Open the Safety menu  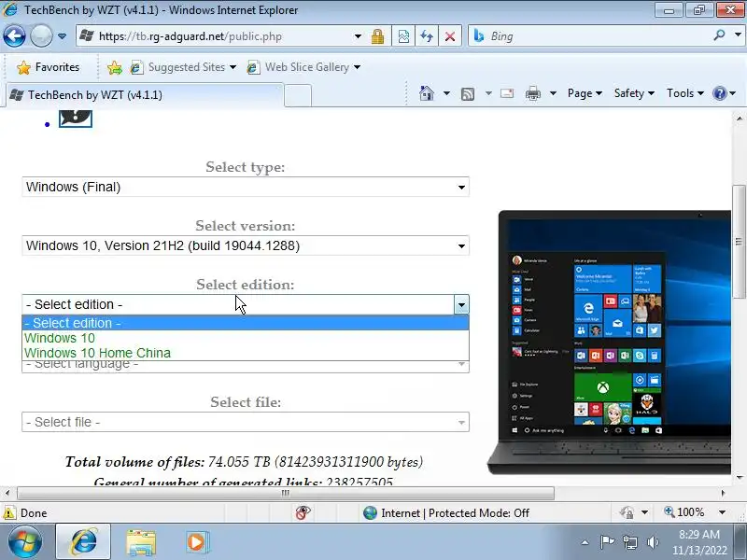tap(634, 93)
